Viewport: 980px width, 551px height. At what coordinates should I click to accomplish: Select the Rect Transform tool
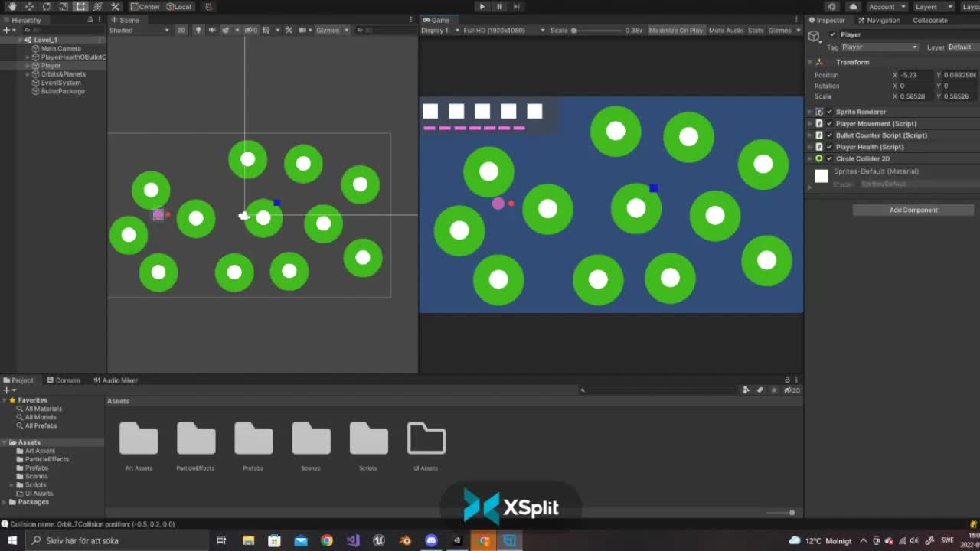tap(81, 6)
